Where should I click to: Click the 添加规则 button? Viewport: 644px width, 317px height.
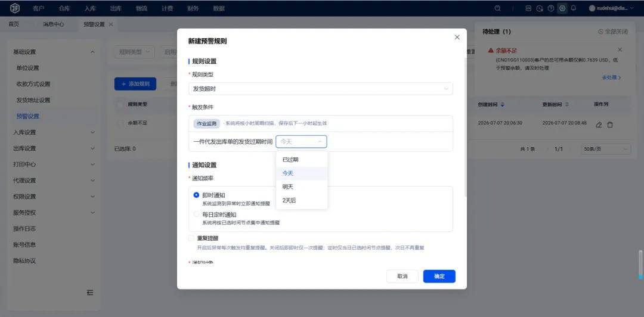(x=135, y=84)
